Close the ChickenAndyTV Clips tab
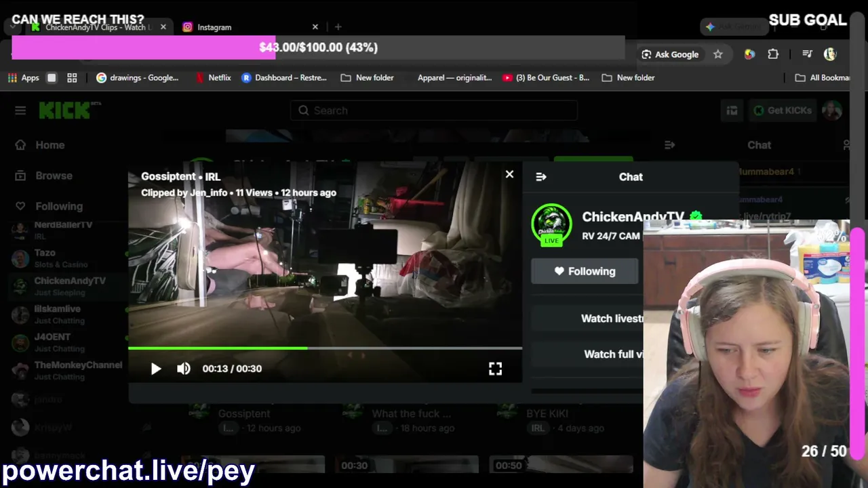Viewport: 868px width, 488px height. (x=163, y=27)
